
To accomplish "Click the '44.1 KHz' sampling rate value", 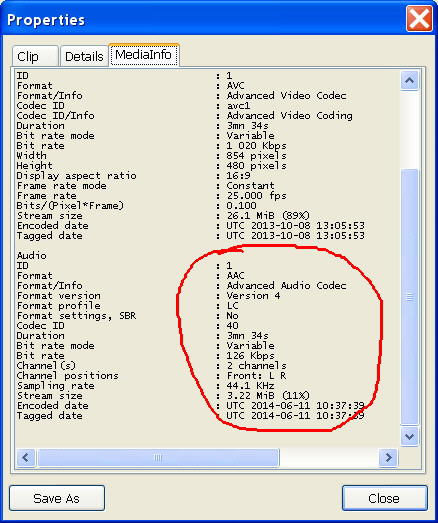I will coord(250,386).
